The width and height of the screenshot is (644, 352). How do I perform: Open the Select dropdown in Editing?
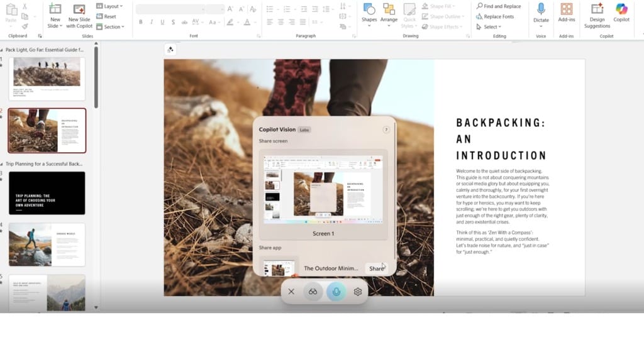488,27
